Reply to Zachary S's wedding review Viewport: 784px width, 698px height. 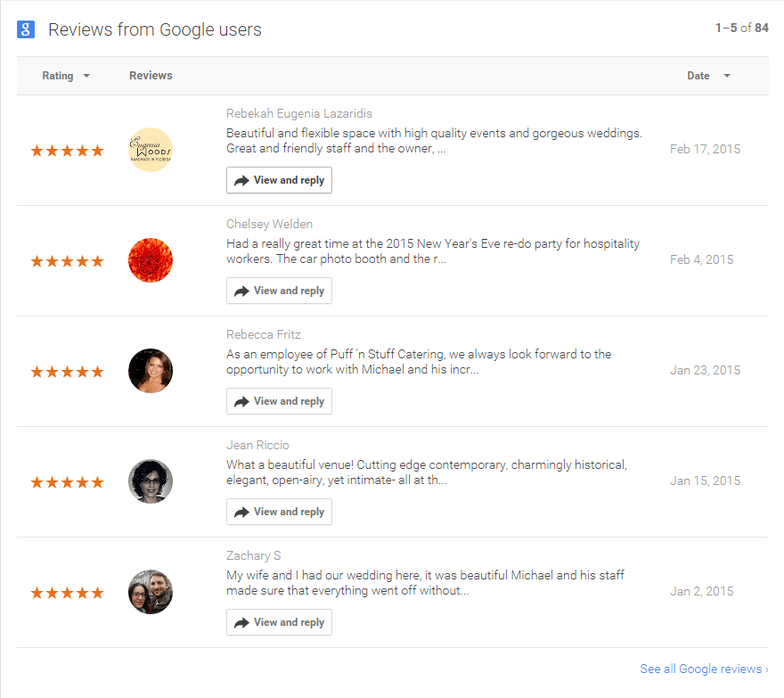[279, 622]
